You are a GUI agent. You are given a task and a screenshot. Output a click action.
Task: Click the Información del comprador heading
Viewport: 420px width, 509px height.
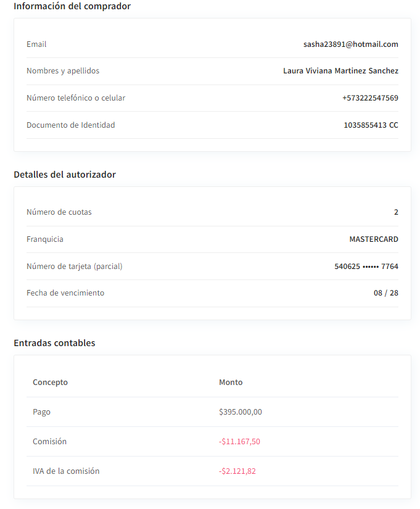[72, 6]
